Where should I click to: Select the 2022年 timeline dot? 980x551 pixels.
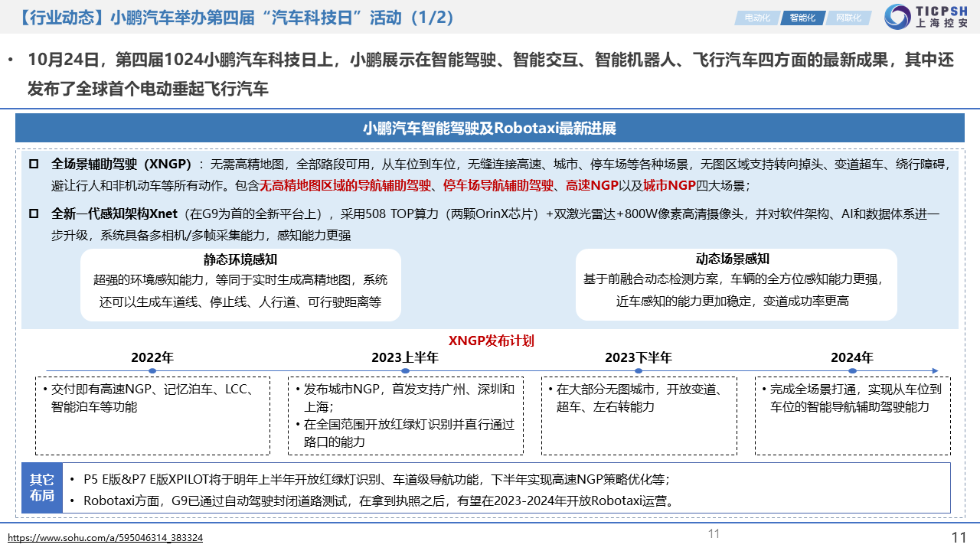[152, 371]
